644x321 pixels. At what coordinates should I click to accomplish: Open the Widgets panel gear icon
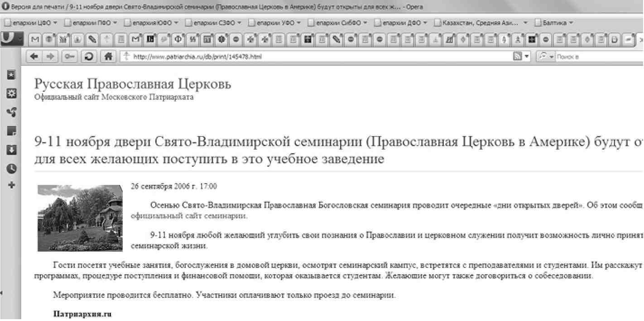click(x=12, y=93)
